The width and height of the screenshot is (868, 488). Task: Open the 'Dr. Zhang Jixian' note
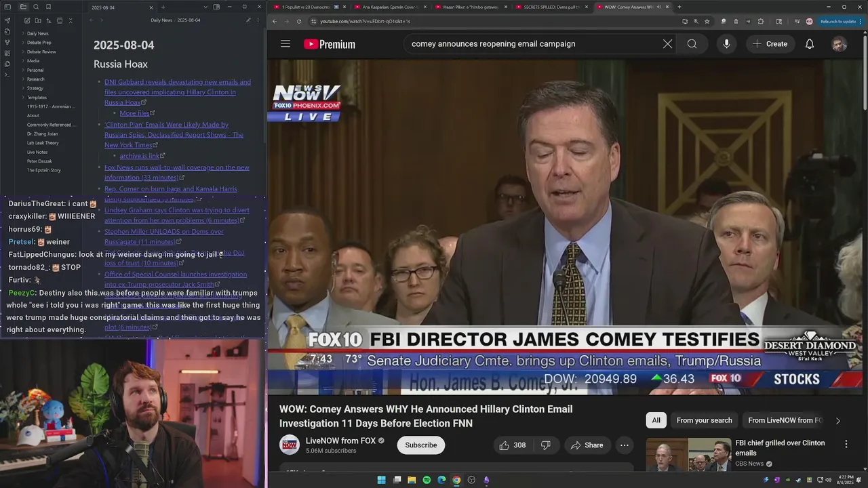pos(43,134)
